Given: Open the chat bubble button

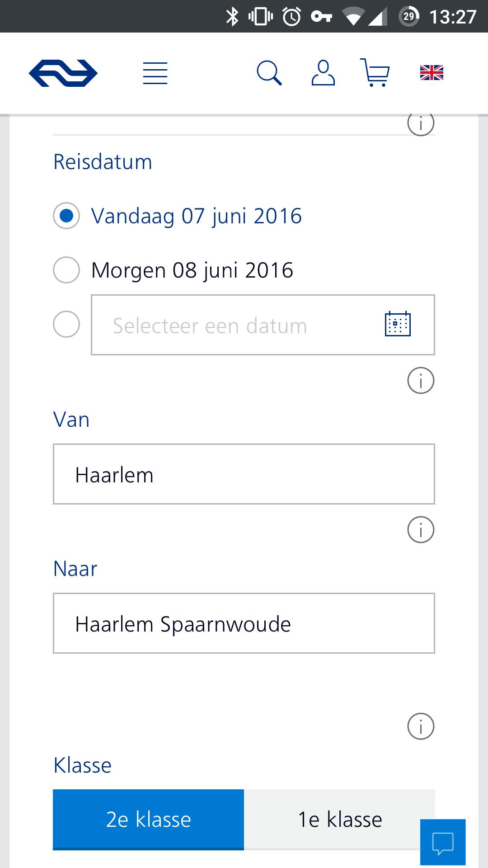Looking at the screenshot, I should tap(442, 843).
